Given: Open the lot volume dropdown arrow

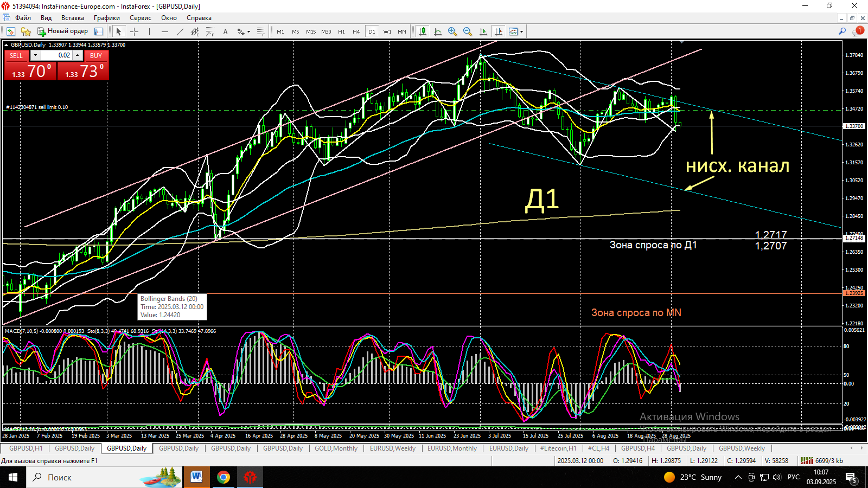Looking at the screenshot, I should [x=35, y=55].
